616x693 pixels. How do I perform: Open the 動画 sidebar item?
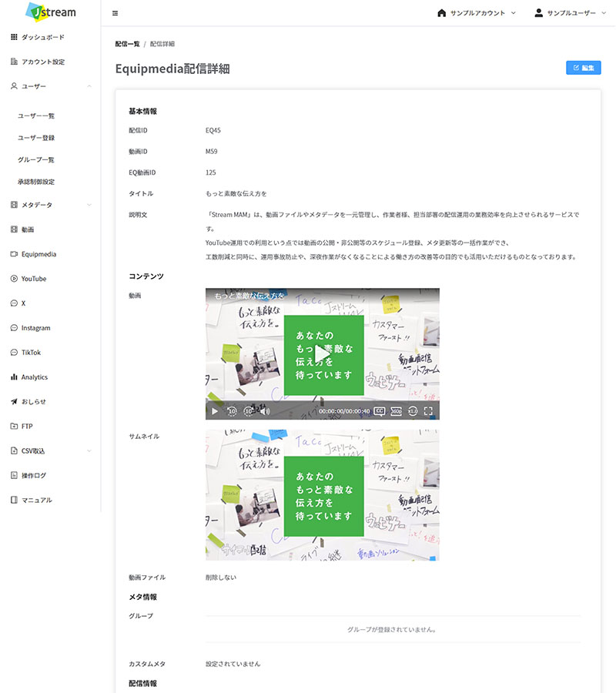[28, 229]
